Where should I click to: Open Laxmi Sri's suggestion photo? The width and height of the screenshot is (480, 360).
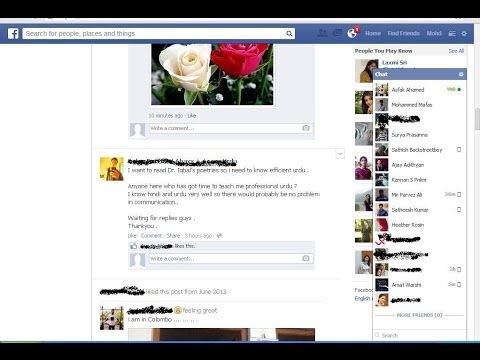(364, 71)
